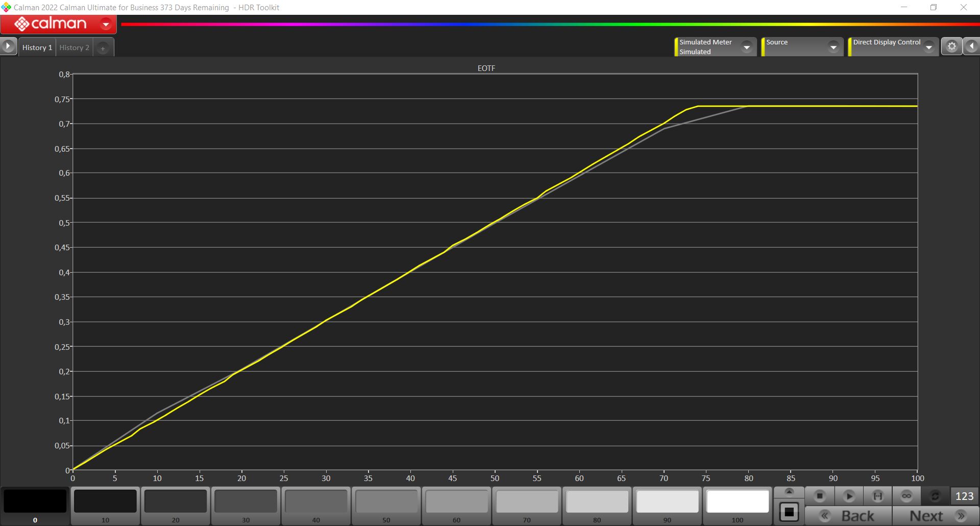Viewport: 980px width, 526px height.
Task: Switch to the History 2 tab
Action: pos(74,47)
